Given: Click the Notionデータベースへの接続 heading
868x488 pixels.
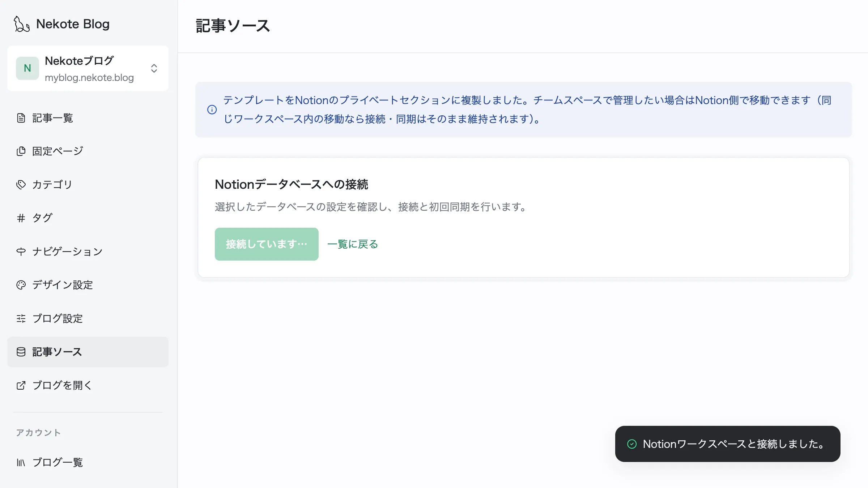Looking at the screenshot, I should click(292, 184).
